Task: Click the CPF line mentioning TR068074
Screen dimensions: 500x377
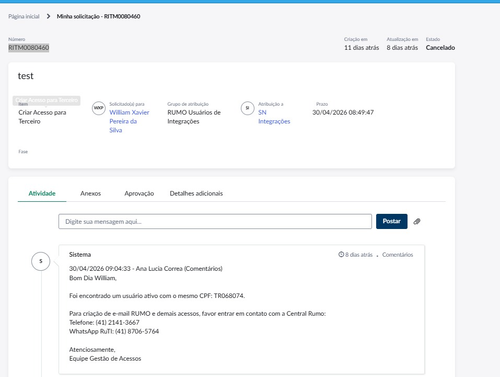Action: (157, 296)
